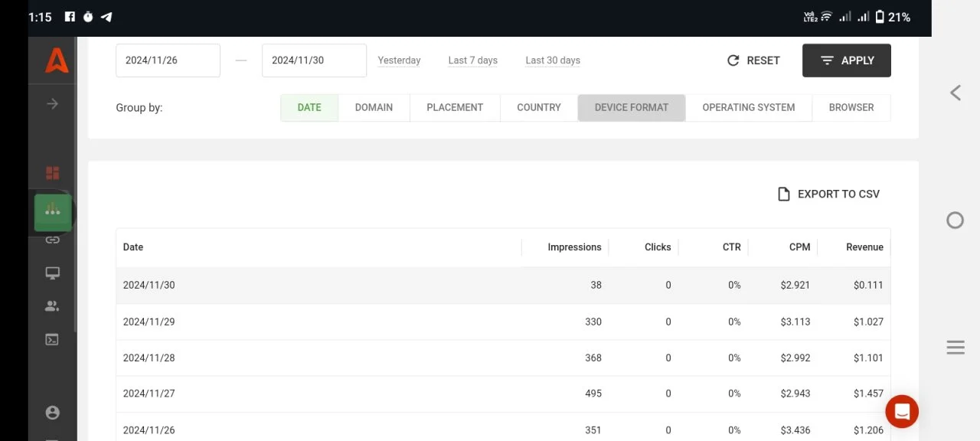Open the end date field 2024/11/30
This screenshot has height=441, width=980.
[x=314, y=60]
